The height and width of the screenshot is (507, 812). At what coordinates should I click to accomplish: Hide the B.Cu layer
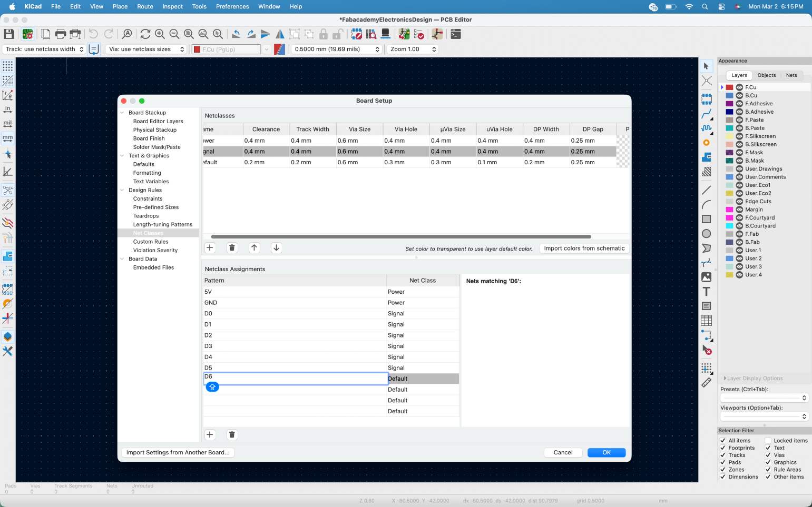click(739, 96)
